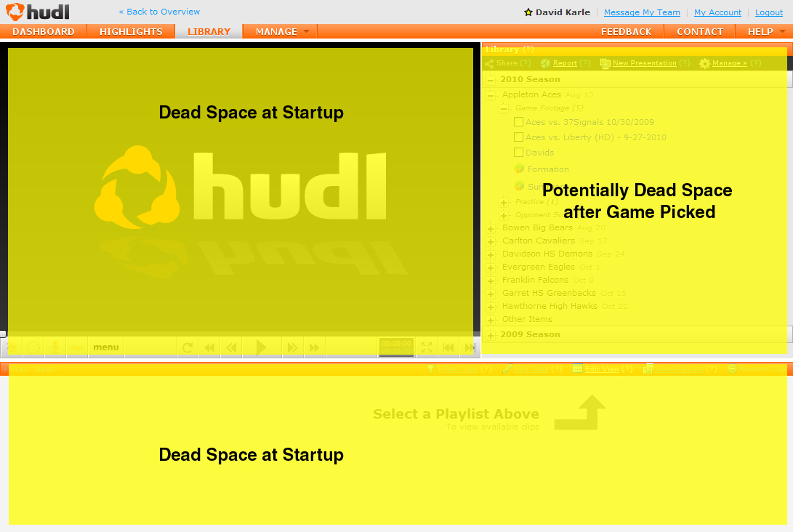Expand the Bowen Big Bears node
The width and height of the screenshot is (793, 532).
point(491,229)
